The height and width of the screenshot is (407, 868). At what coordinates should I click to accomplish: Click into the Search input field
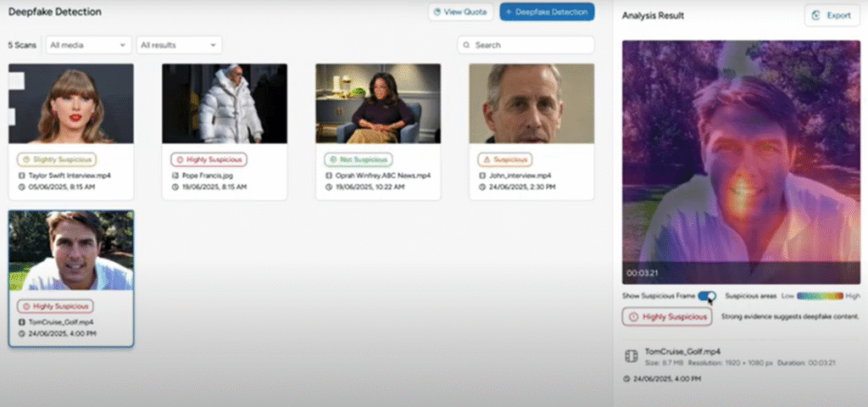point(526,45)
